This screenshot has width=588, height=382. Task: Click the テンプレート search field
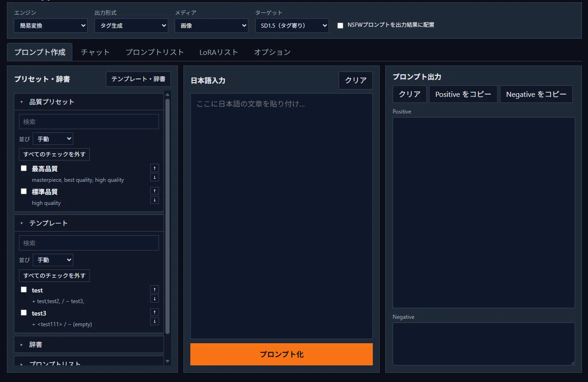click(89, 243)
